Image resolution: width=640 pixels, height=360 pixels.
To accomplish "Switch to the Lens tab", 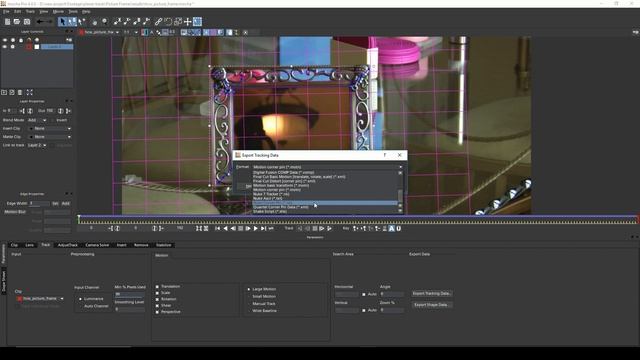I will (x=29, y=245).
